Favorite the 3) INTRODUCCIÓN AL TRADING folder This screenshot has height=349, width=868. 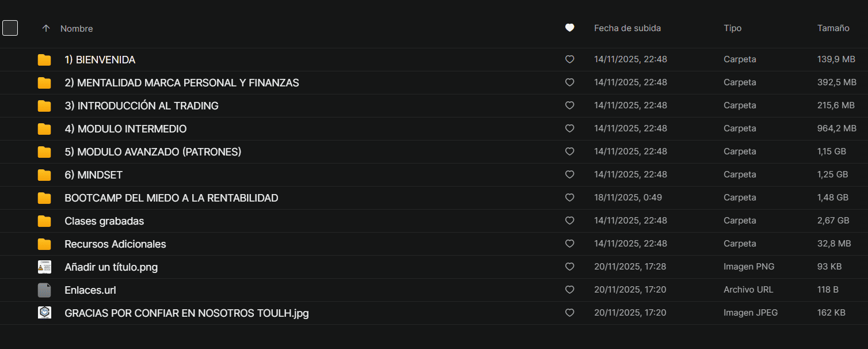click(569, 105)
